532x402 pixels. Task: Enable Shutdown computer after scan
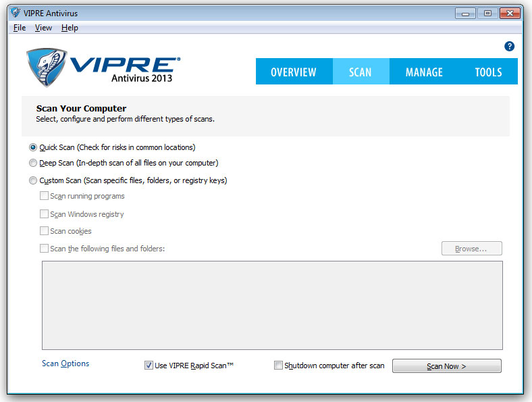[x=278, y=366]
